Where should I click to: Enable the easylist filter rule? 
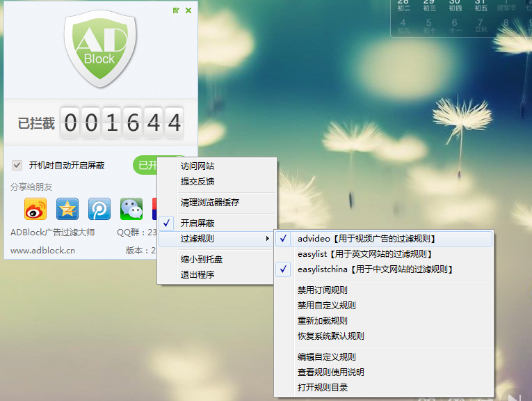point(384,254)
